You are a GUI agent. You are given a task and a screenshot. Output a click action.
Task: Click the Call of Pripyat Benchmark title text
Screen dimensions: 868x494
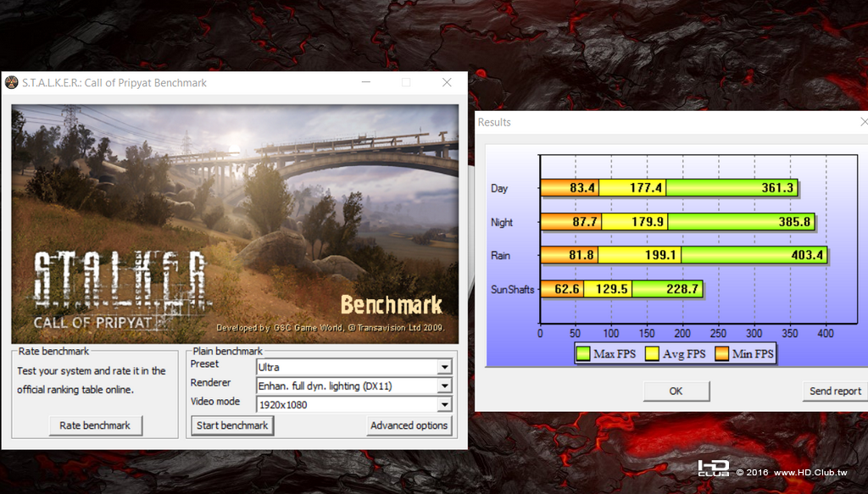point(114,83)
